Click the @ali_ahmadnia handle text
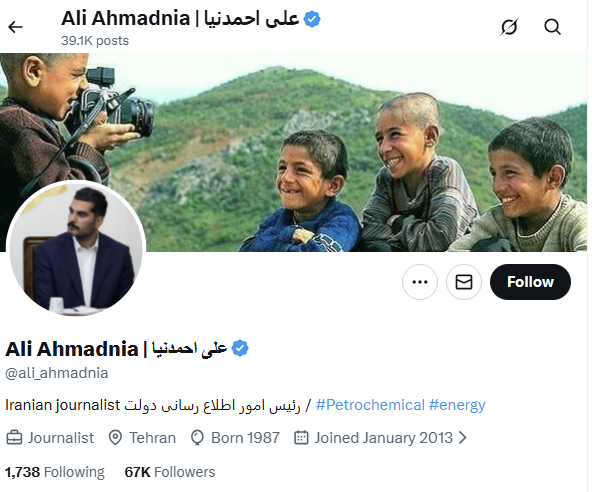592x492 pixels. point(57,373)
